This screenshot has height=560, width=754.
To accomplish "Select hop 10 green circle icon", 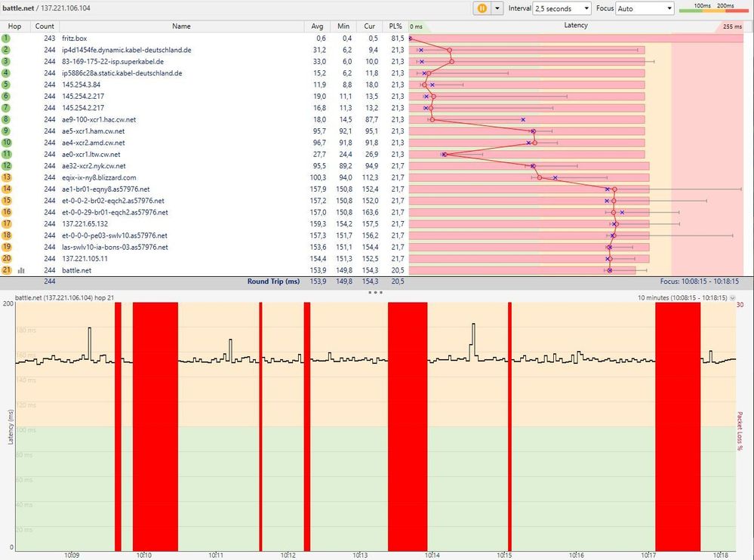I will point(6,143).
